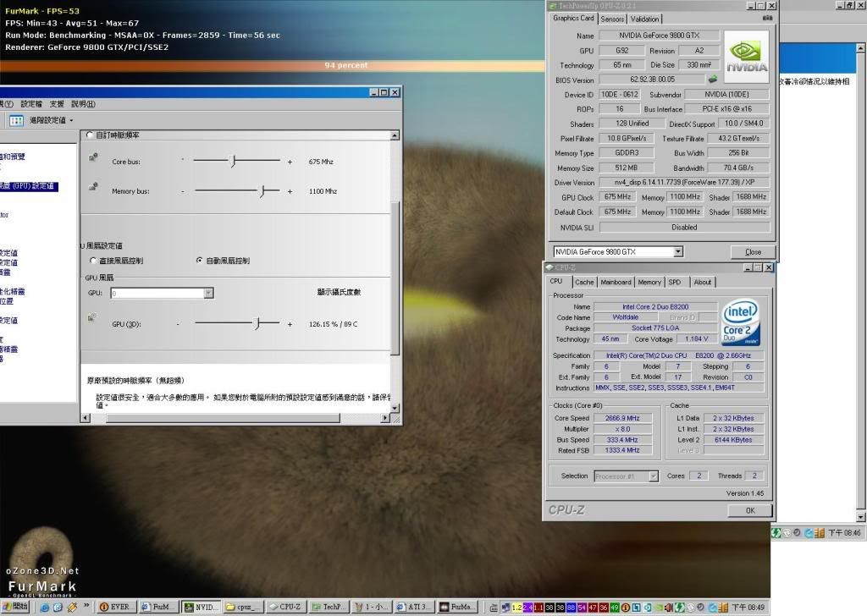Open the NVIDIA GeForce 9800 GTX dropdown
Viewport: 867px width, 616px height.
[677, 252]
